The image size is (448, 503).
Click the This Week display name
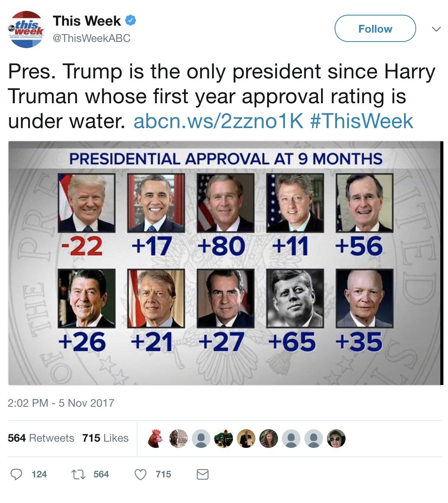[x=87, y=21]
